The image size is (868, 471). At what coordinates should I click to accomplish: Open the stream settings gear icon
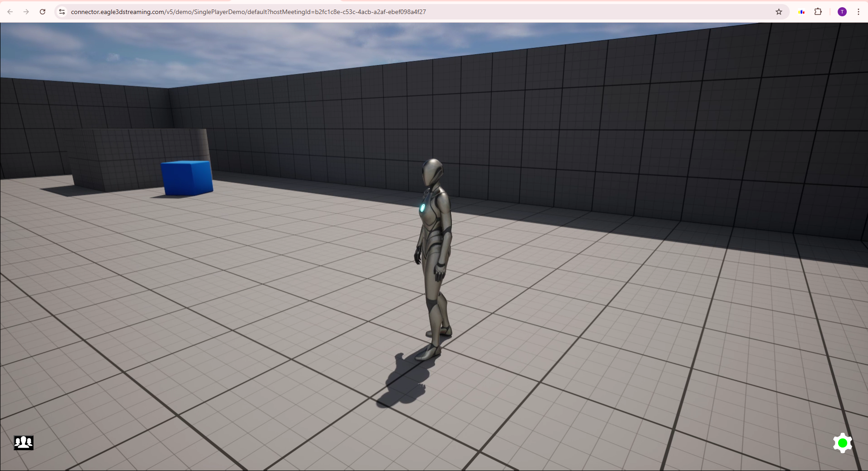(x=842, y=443)
